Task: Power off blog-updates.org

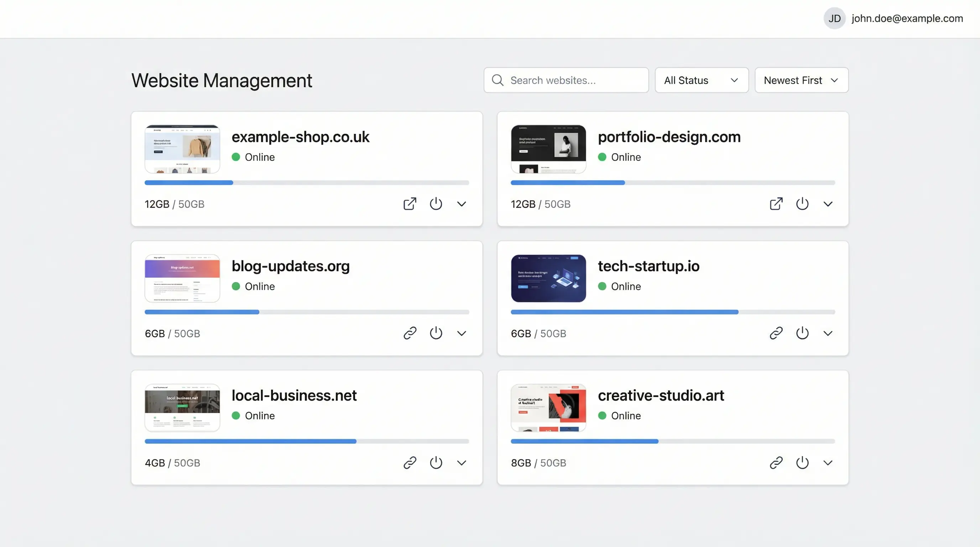Action: [436, 333]
